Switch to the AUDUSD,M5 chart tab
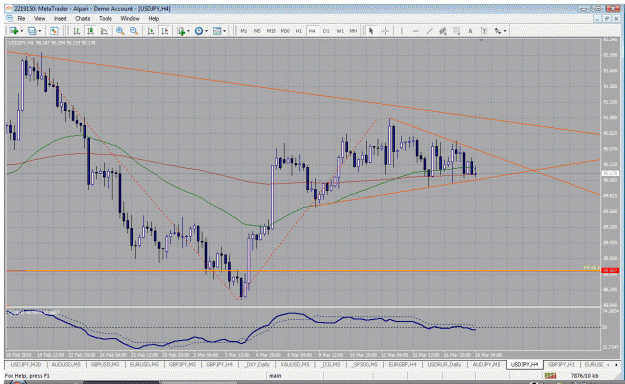 (66, 365)
